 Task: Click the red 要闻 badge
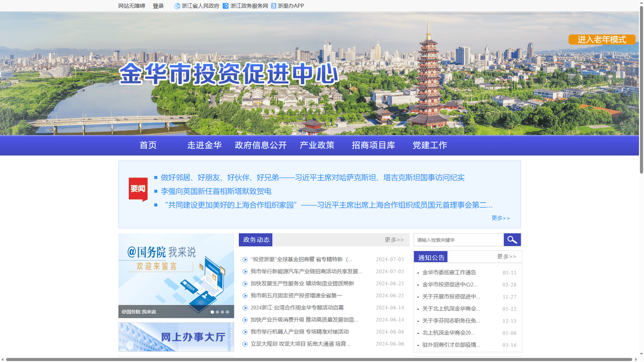138,189
